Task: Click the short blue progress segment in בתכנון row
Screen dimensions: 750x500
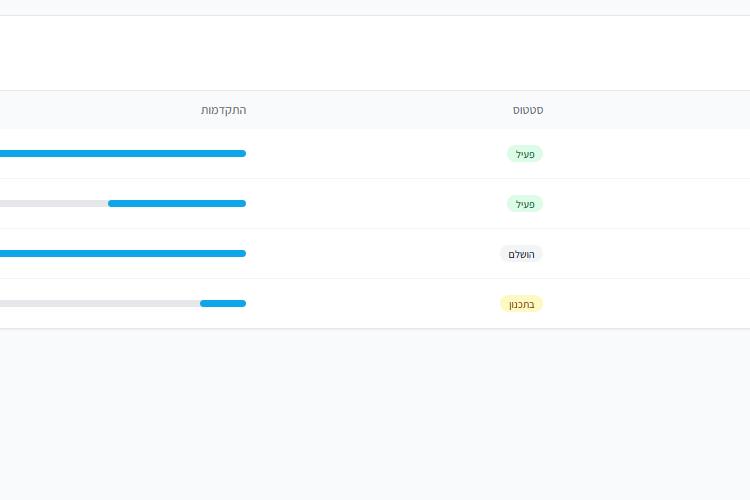Action: click(x=223, y=303)
